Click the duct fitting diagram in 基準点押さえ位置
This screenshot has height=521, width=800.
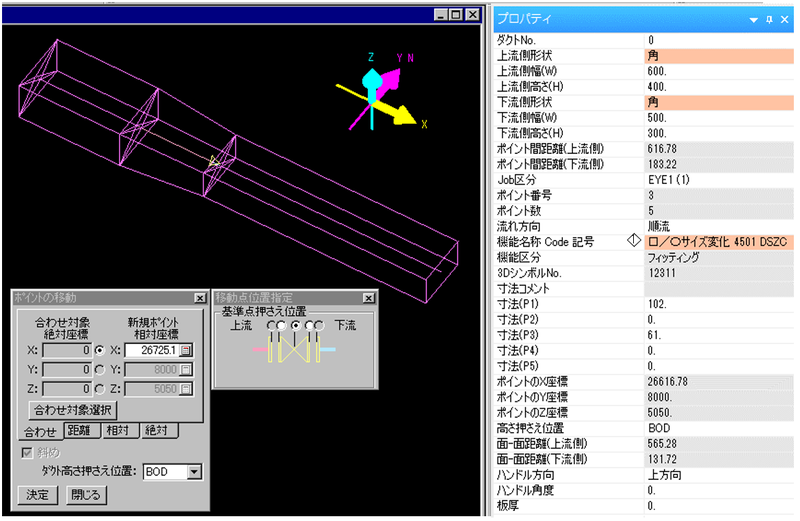tap(295, 350)
